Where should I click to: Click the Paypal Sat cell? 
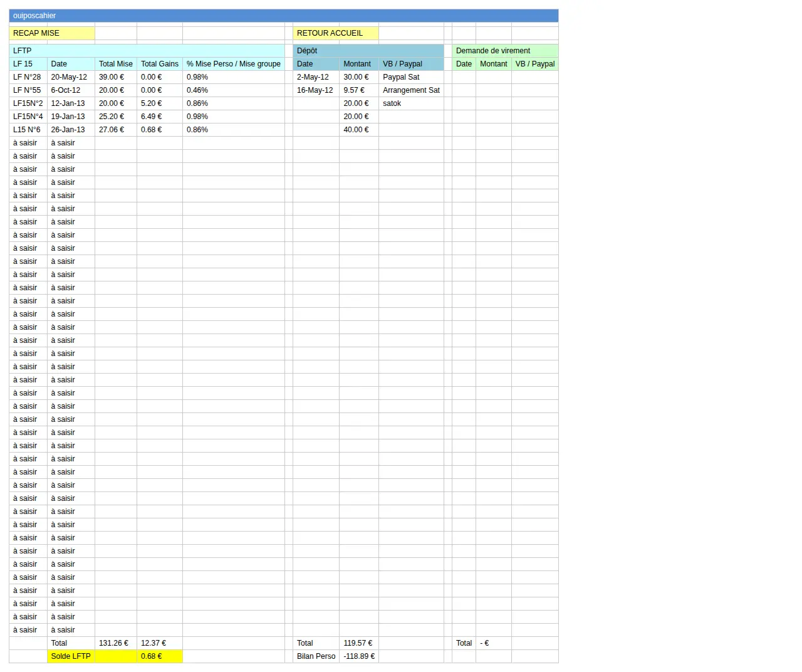tap(411, 77)
